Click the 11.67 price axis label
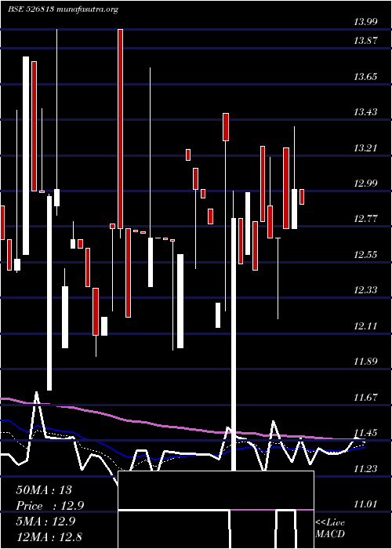Image resolution: width=392 pixels, height=549 pixels. pyautogui.click(x=365, y=398)
